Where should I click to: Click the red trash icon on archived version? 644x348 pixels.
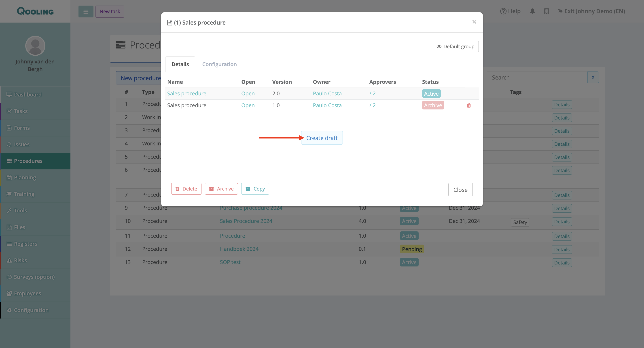tap(468, 105)
